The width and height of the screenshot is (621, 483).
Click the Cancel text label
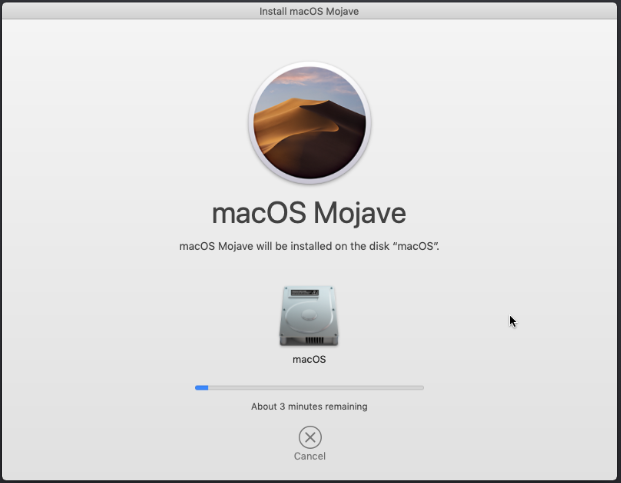click(310, 456)
